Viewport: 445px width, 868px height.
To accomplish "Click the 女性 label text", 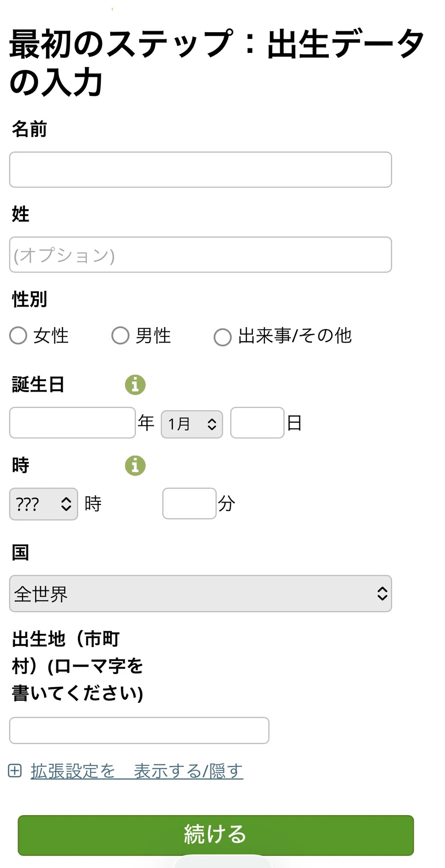I will click(x=51, y=335).
